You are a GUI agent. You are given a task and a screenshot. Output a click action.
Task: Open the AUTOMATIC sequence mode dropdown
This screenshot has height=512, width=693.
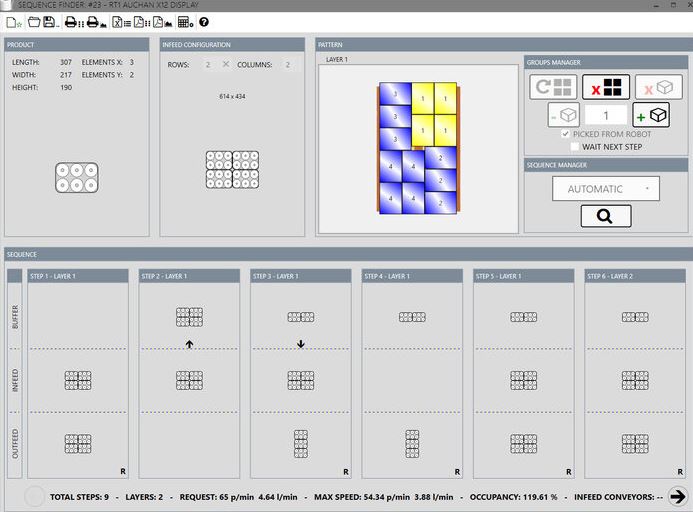click(x=605, y=189)
